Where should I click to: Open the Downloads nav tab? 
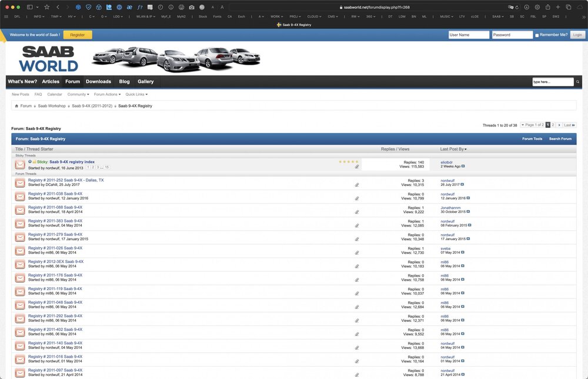(98, 81)
